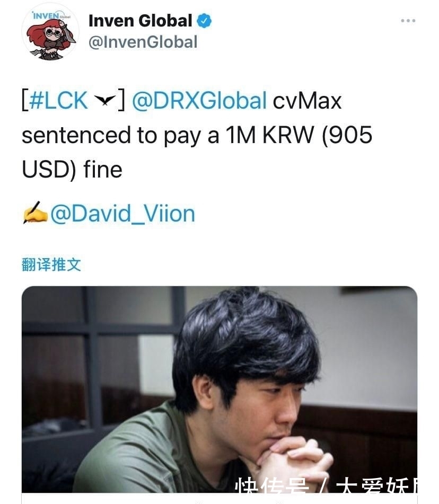Visit the @DRXGlobal mention
439x504 pixels.
tap(199, 100)
